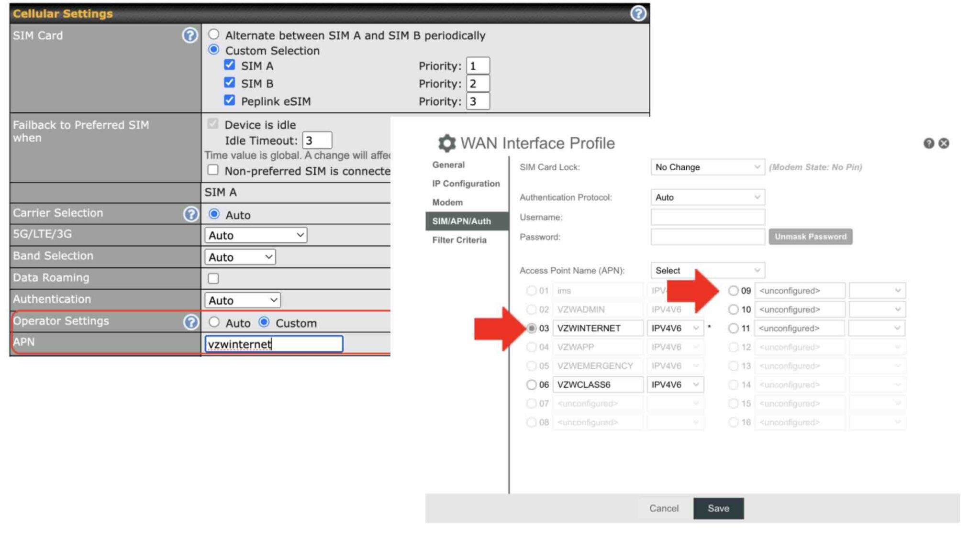Click the help icon next to SIM Card
Viewport: 980px width, 537px height.
190,34
